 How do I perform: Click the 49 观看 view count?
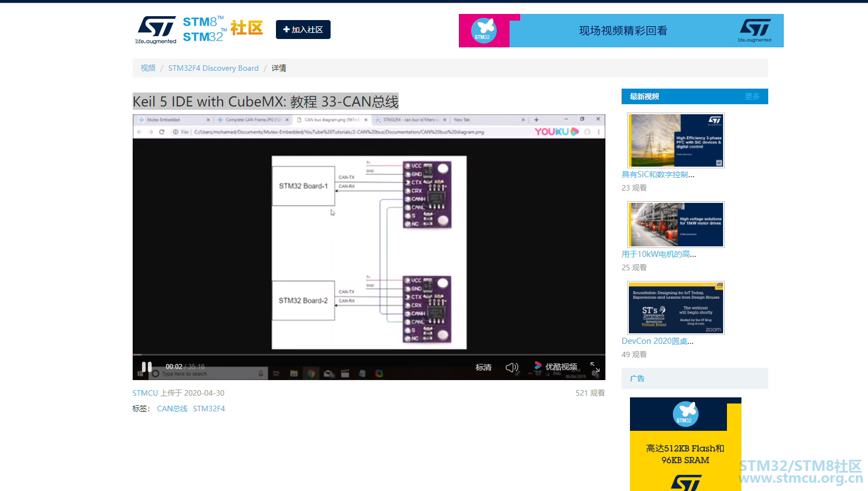coord(634,354)
